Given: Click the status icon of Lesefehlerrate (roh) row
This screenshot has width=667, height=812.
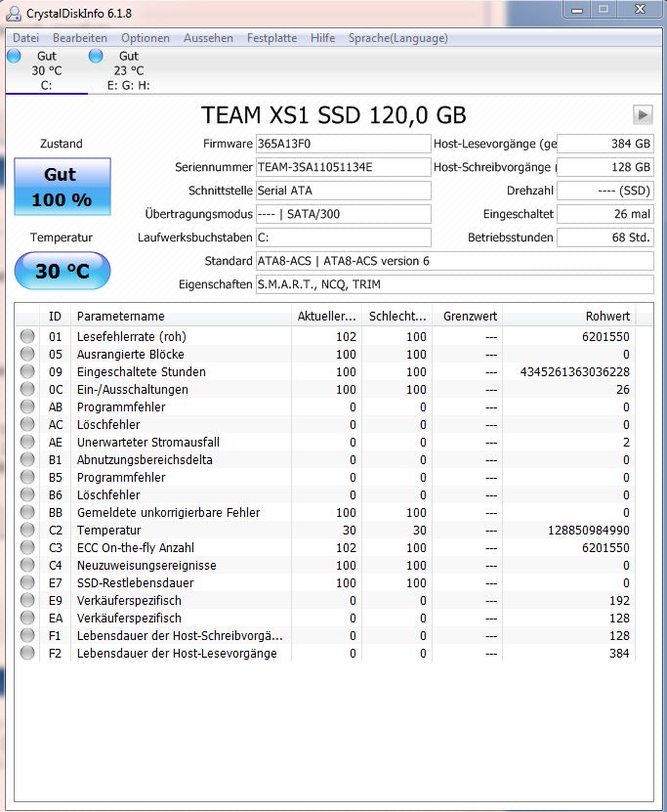Looking at the screenshot, I should [x=27, y=336].
